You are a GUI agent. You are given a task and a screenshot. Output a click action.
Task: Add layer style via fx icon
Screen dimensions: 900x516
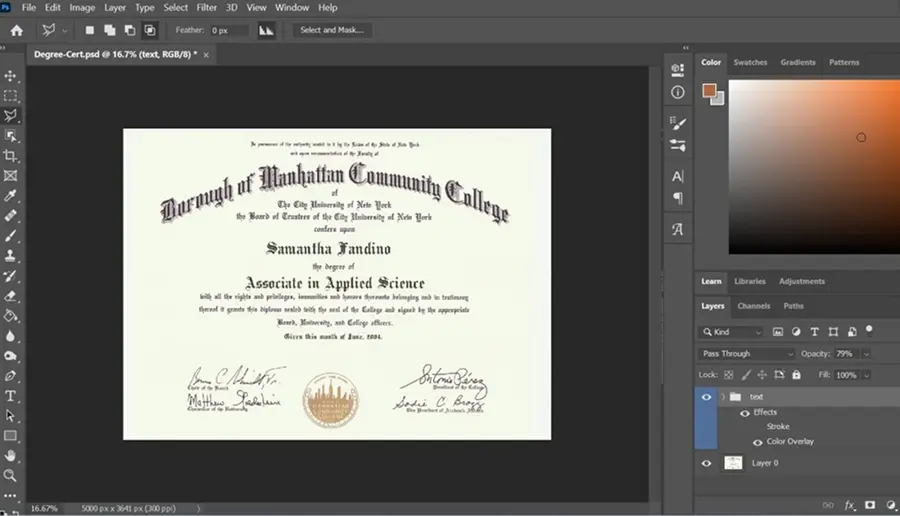pos(849,505)
